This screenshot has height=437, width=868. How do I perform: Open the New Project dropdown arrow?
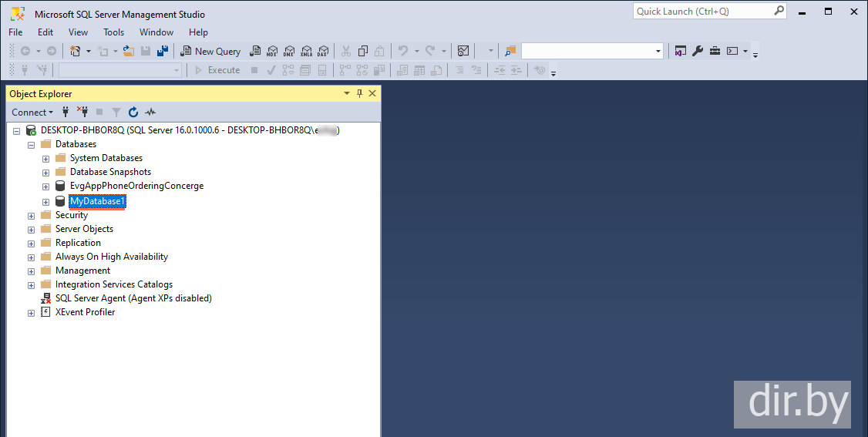tap(89, 51)
